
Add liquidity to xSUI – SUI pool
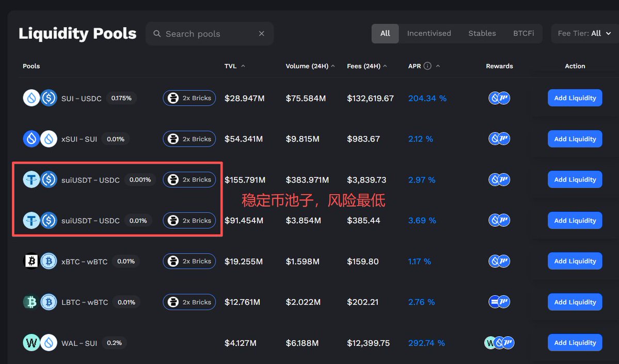(575, 139)
